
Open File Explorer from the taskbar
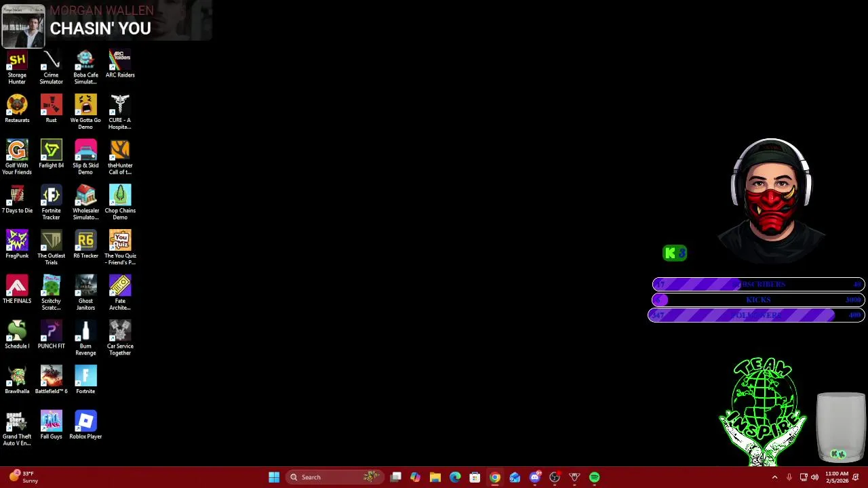tap(435, 477)
